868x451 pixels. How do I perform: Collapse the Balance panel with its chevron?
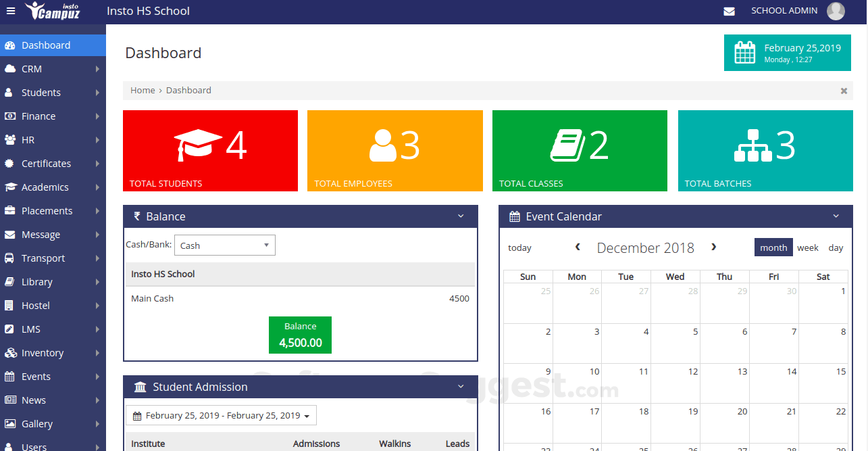[x=461, y=216]
